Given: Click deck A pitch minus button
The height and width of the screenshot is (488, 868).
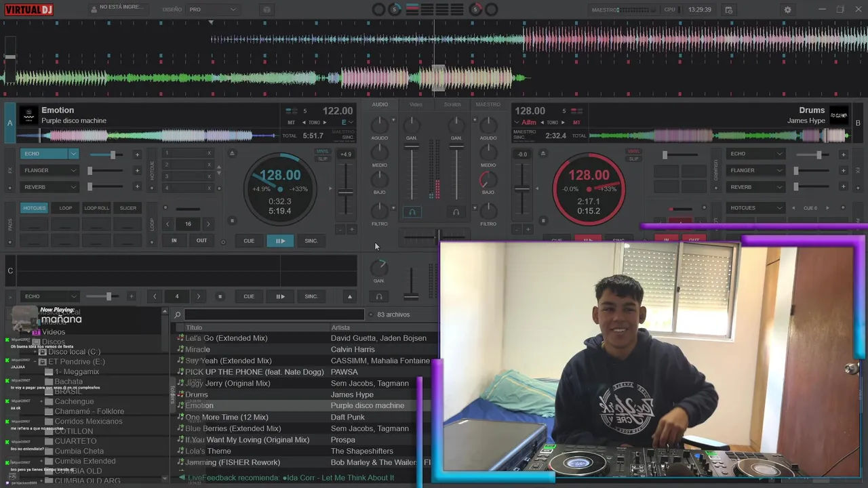Looking at the screenshot, I should point(340,230).
